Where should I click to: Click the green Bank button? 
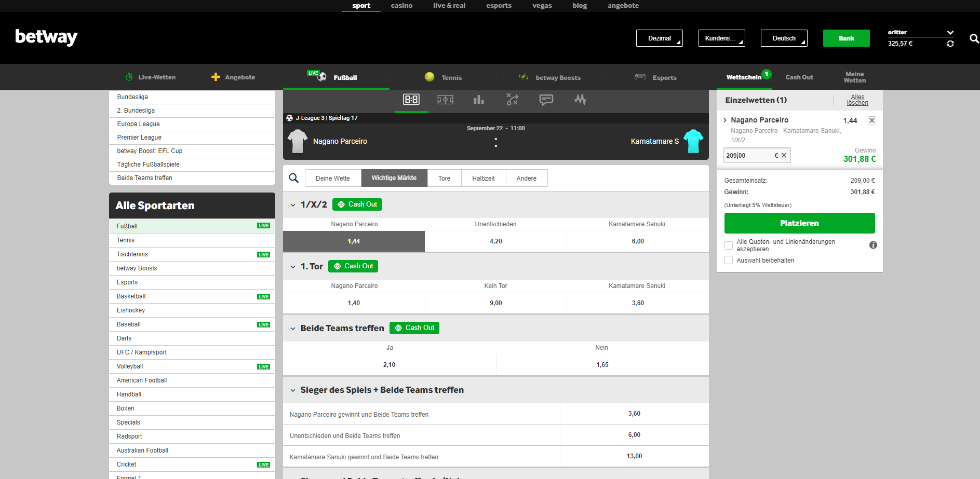tap(846, 38)
